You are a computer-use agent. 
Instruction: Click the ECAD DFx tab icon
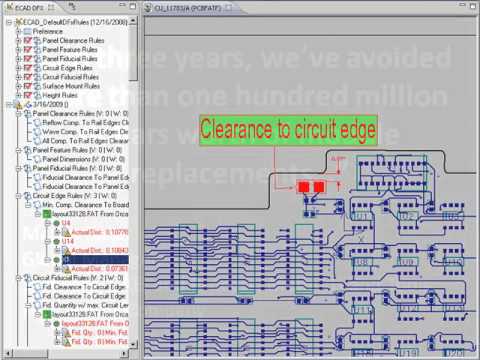(x=10, y=7)
